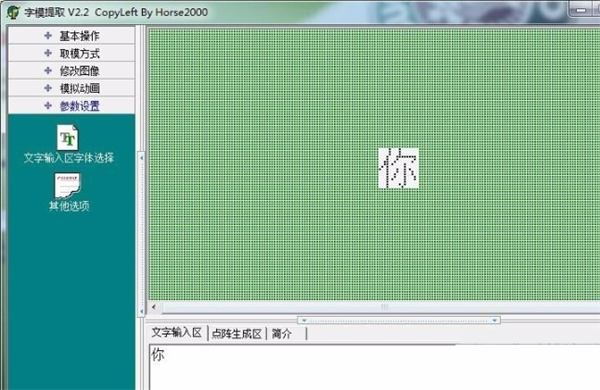Minimize the 字模提取 window
600x390 pixels.
(580, 10)
